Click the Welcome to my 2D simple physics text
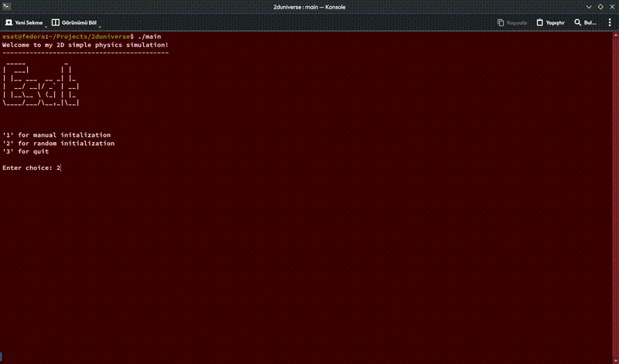This screenshot has width=619, height=364. (x=85, y=45)
